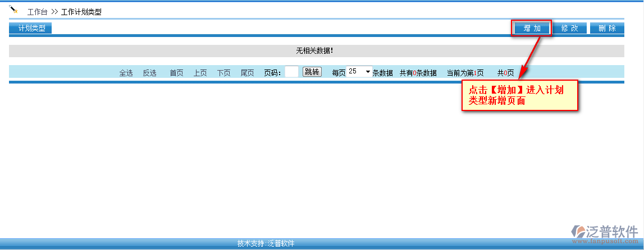Click the 共有0条数据 record count text

418,73
